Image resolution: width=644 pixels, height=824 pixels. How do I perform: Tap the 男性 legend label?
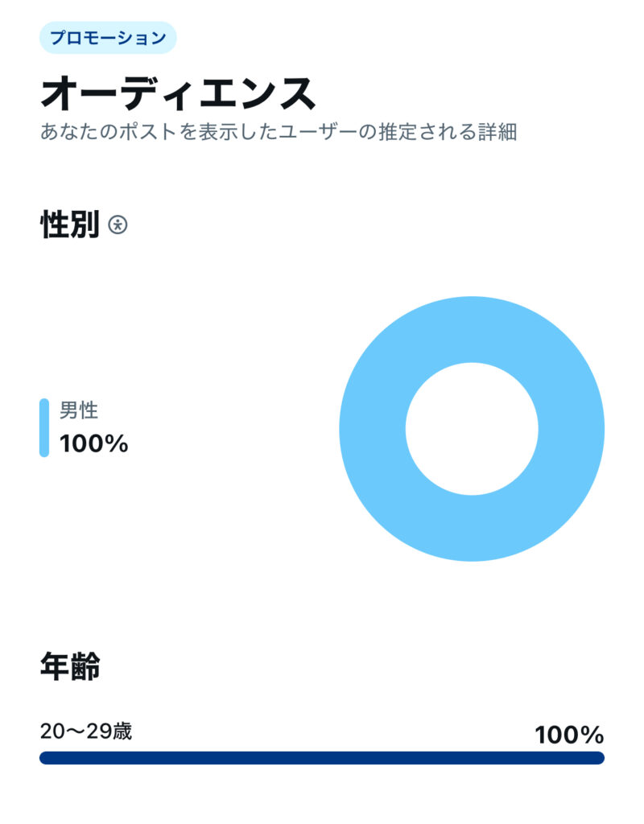[x=79, y=410]
